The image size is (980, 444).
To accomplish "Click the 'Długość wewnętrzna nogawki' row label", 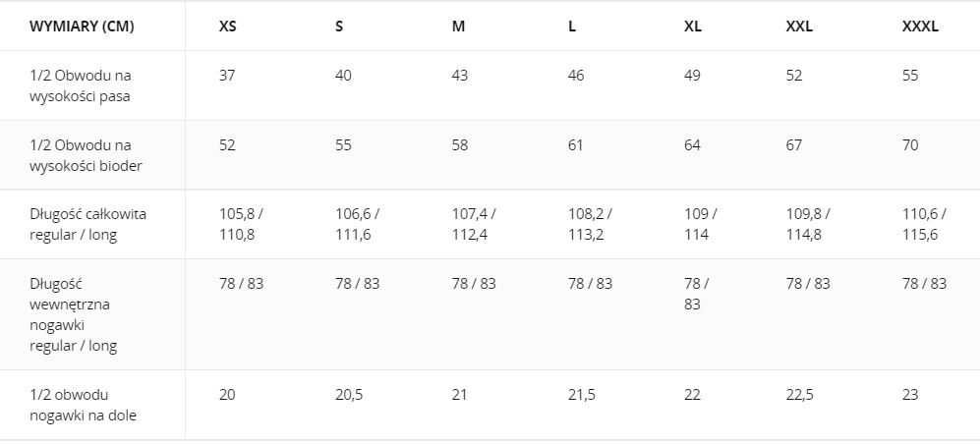I will tap(74, 314).
